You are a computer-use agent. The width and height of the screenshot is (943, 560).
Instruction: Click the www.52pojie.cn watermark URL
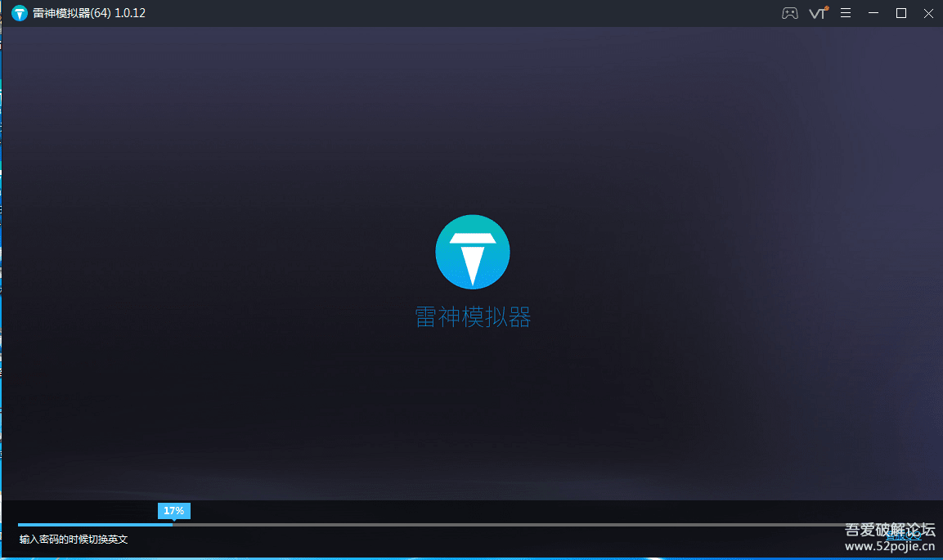[x=889, y=546]
